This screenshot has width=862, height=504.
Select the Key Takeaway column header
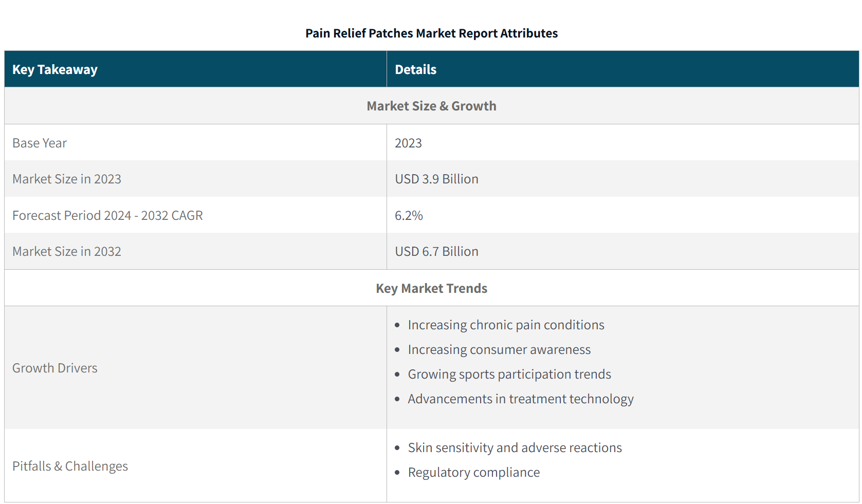pyautogui.click(x=55, y=70)
